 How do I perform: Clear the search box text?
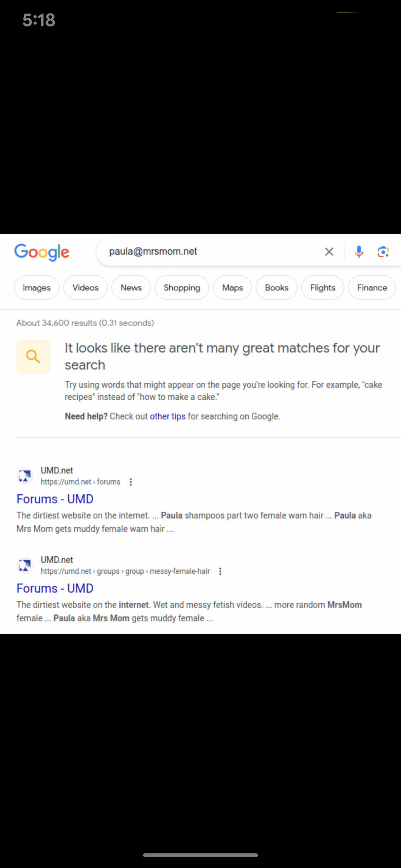click(329, 252)
